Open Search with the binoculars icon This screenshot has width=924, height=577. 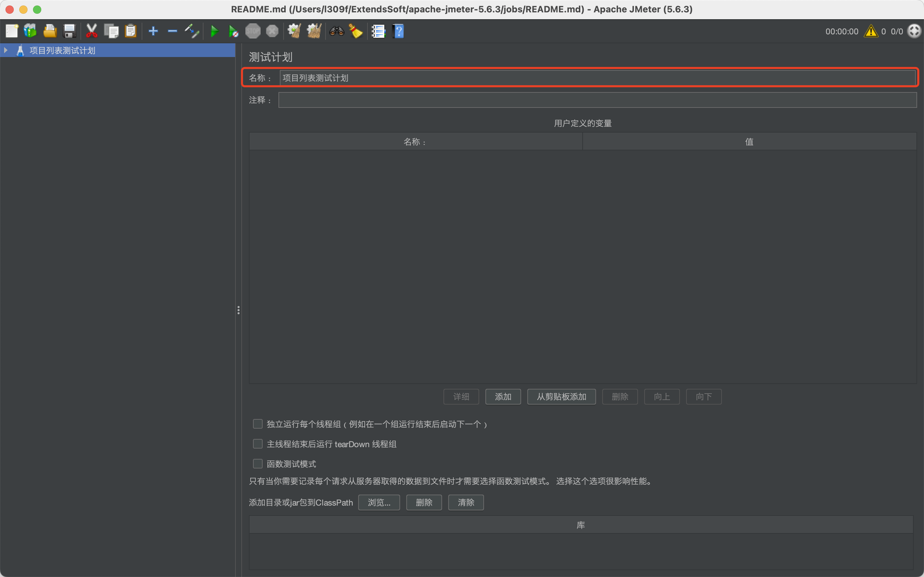click(337, 31)
